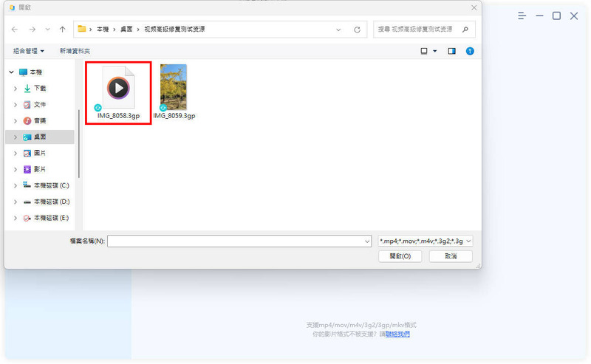
Task: Select 本機 in the address breadcrumb
Action: 103,29
